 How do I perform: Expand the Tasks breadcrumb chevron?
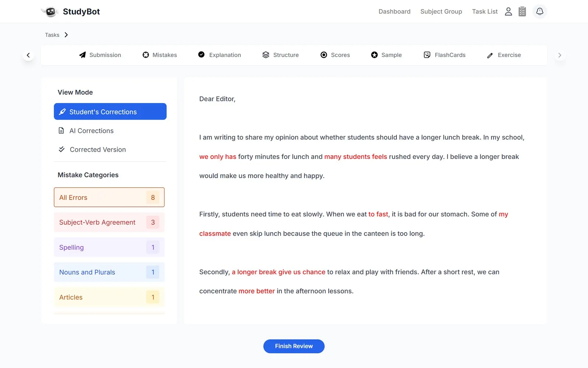tap(66, 35)
